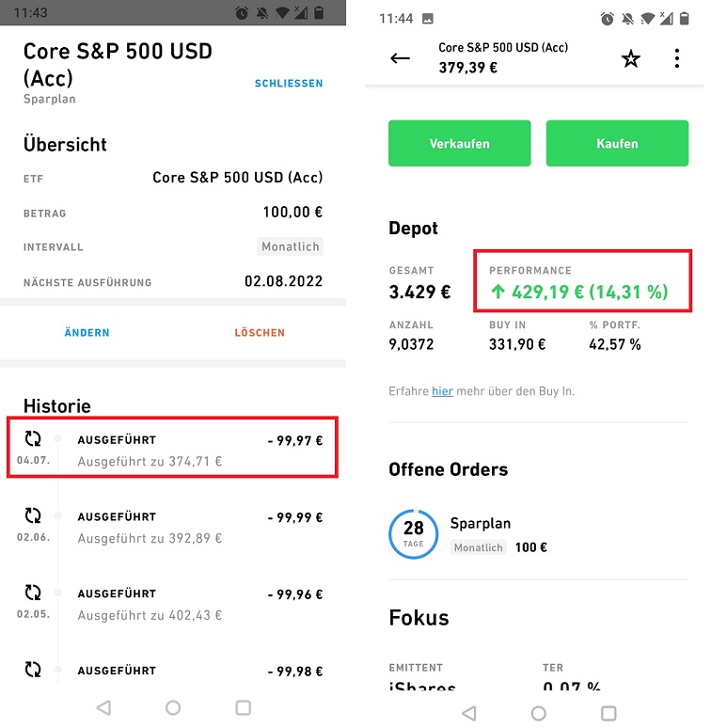Tap the Android recents button on left phone
This screenshot has width=711, height=728.
(243, 707)
